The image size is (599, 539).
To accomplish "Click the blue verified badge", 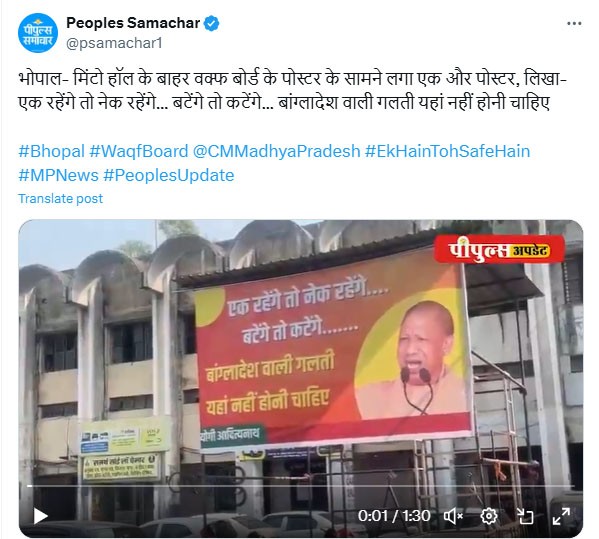I will tap(211, 24).
